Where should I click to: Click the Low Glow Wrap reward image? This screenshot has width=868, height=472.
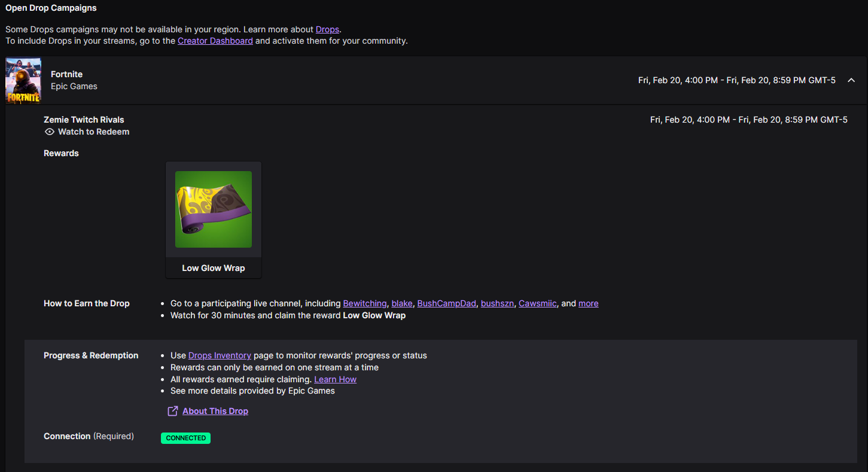click(x=214, y=209)
